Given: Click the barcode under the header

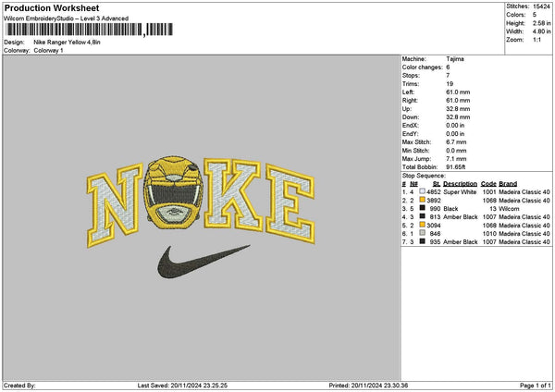Looking at the screenshot, I should tap(89, 30).
